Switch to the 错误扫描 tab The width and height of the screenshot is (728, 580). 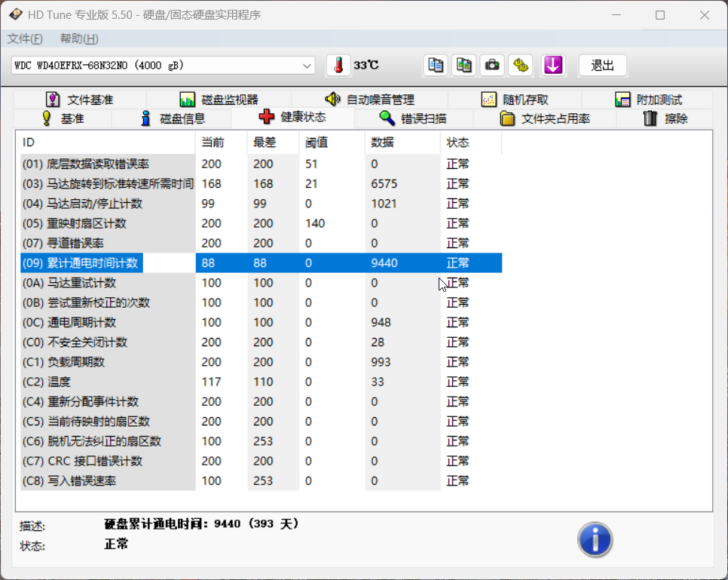point(413,118)
